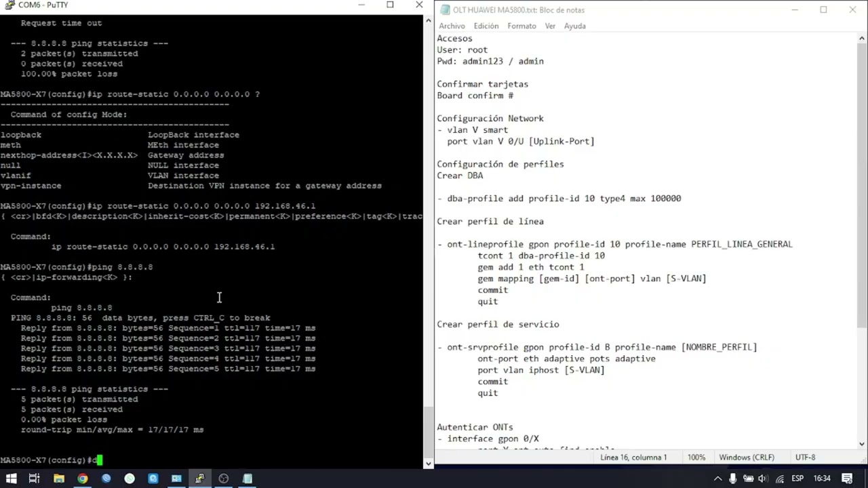The width and height of the screenshot is (868, 488).
Task: Click the '- vlan V smart' line
Action: (472, 130)
